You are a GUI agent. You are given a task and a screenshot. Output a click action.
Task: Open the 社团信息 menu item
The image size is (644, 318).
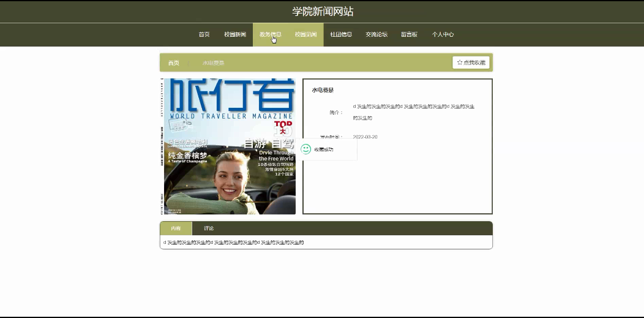341,34
